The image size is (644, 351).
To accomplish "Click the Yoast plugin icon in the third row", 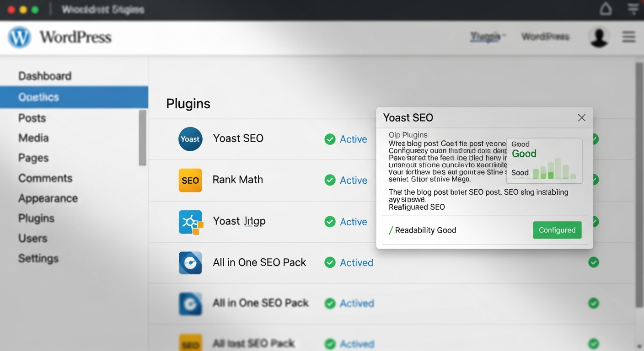I will tap(190, 221).
